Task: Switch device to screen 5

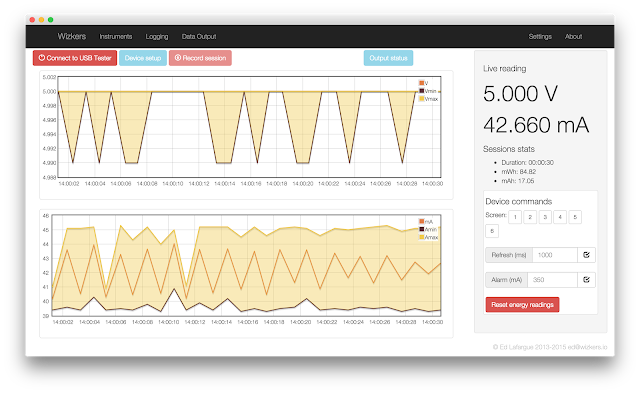Action: point(575,217)
